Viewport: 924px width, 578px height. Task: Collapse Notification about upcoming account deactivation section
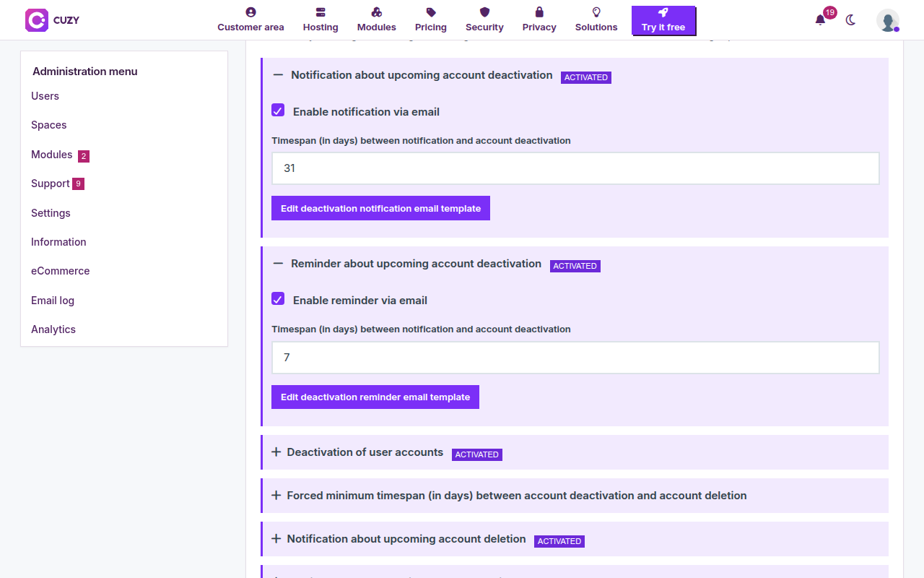point(278,75)
